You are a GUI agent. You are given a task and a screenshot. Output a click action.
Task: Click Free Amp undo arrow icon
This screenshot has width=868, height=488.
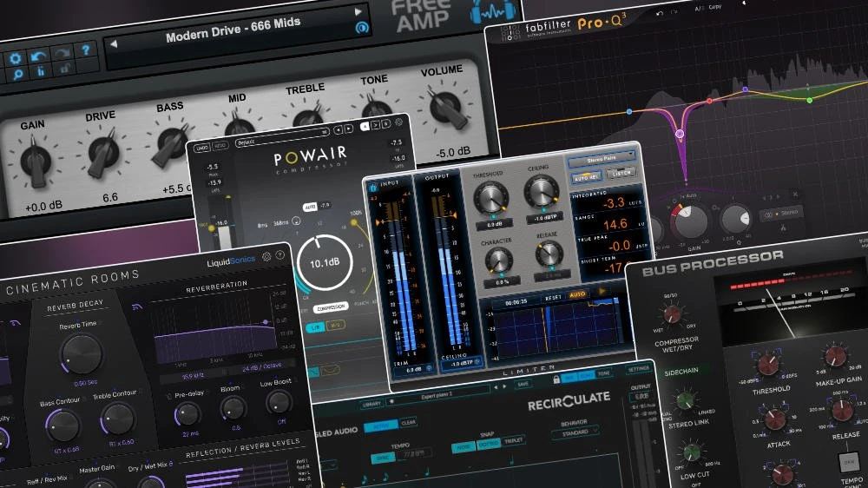pos(38,56)
